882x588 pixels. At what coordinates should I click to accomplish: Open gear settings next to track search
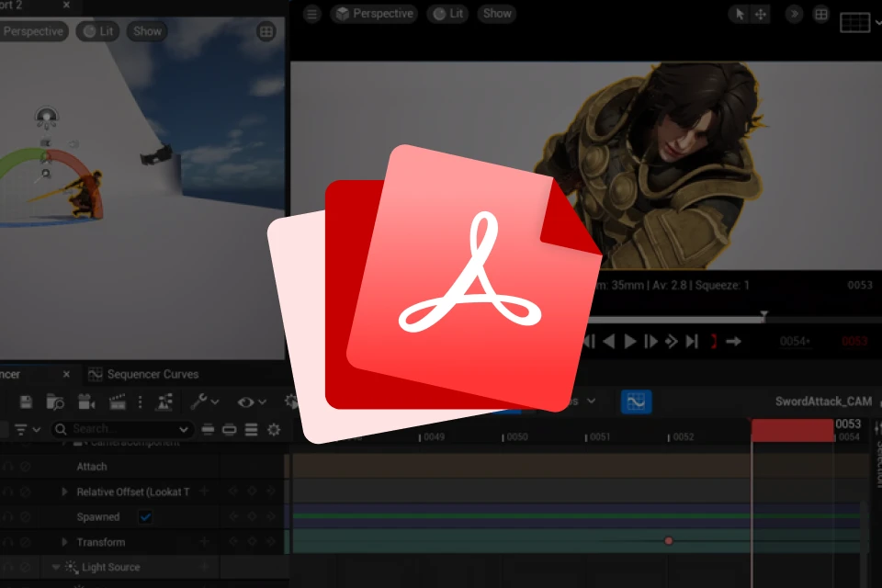274,430
